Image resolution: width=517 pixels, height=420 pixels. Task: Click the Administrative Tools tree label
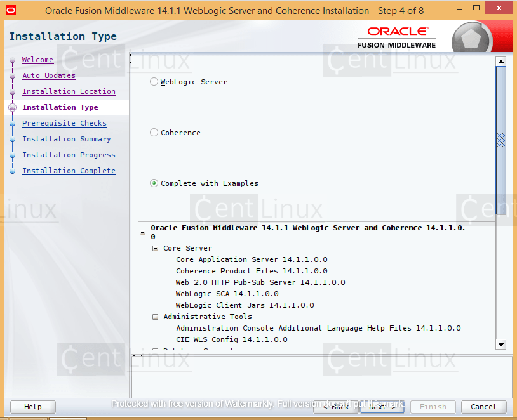coord(208,317)
